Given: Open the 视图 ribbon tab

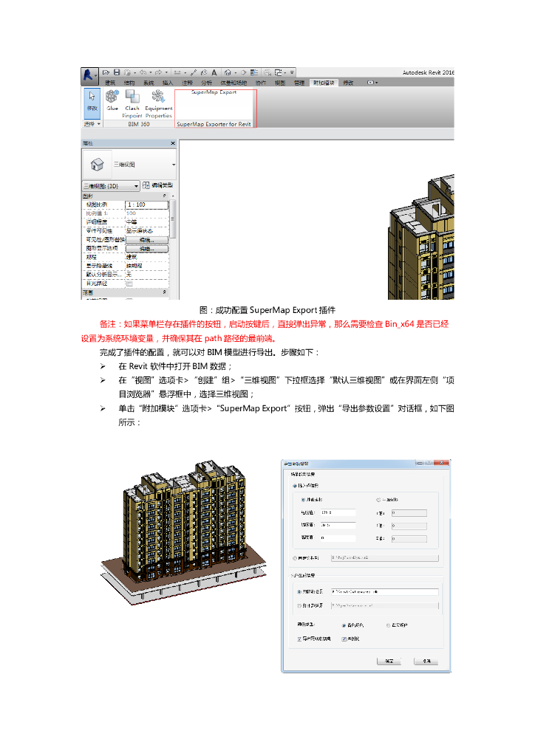Looking at the screenshot, I should [x=280, y=83].
